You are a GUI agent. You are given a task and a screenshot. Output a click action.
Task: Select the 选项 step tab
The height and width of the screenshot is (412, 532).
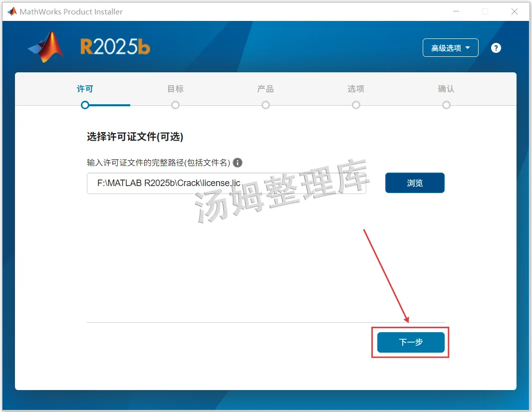coord(356,89)
